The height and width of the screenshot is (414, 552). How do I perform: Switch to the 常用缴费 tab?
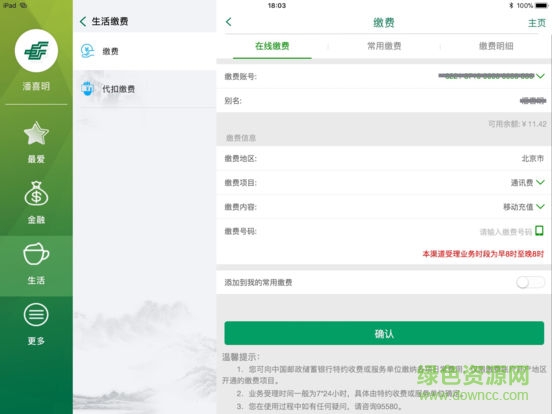[384, 46]
